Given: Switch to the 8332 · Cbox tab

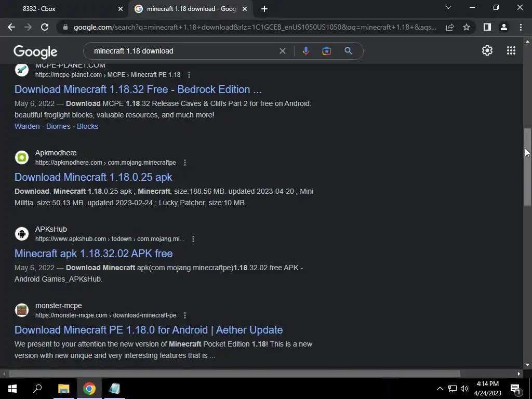Looking at the screenshot, I should tap(64, 9).
